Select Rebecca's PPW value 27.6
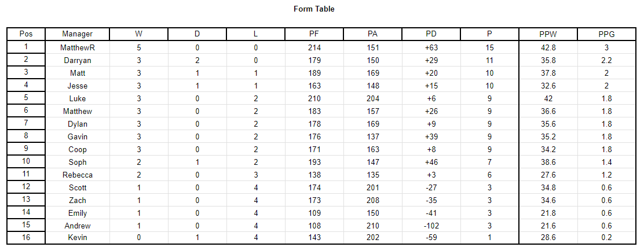The width and height of the screenshot is (644, 247). (x=548, y=175)
